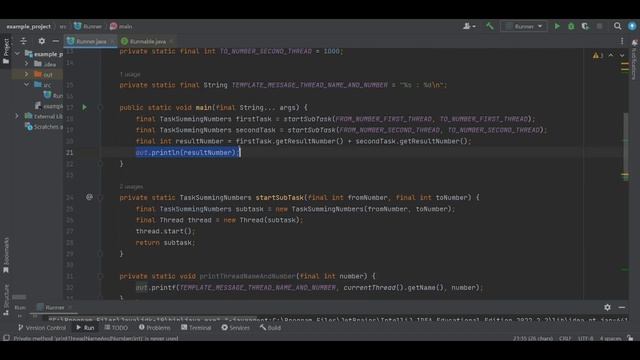The height and width of the screenshot is (360, 640).
Task: Open the Services tool window
Action: [x=235, y=327]
